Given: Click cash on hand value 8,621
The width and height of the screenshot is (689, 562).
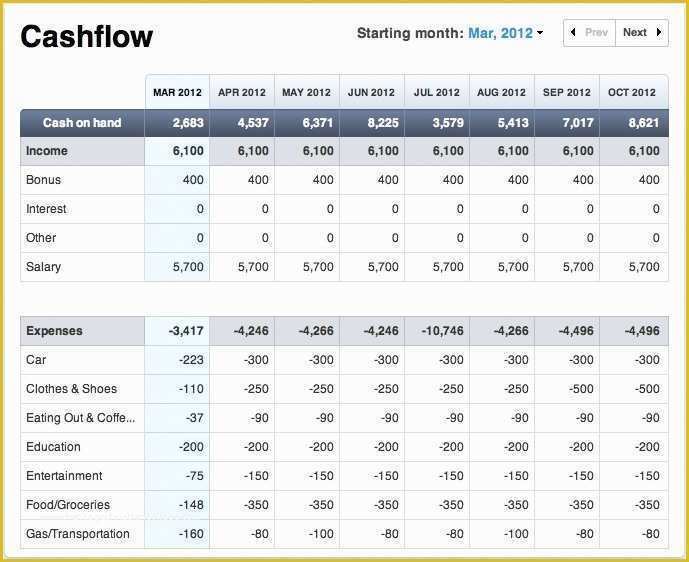Looking at the screenshot, I should pyautogui.click(x=644, y=123).
